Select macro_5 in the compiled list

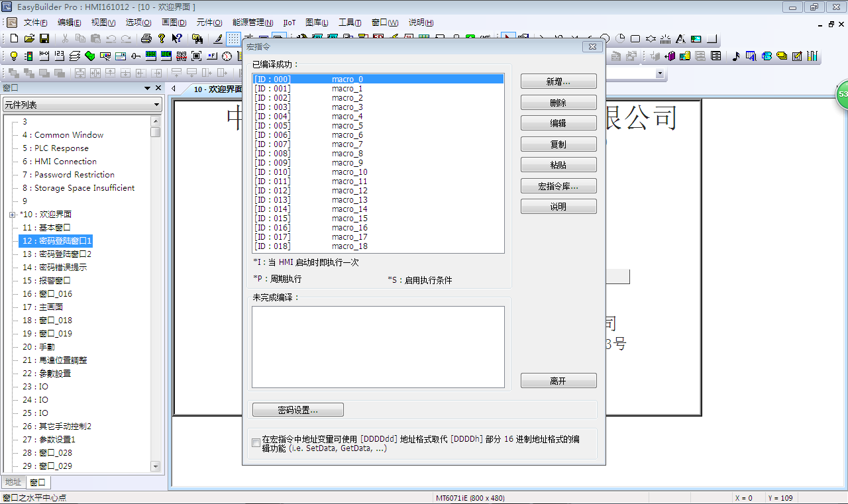click(347, 126)
